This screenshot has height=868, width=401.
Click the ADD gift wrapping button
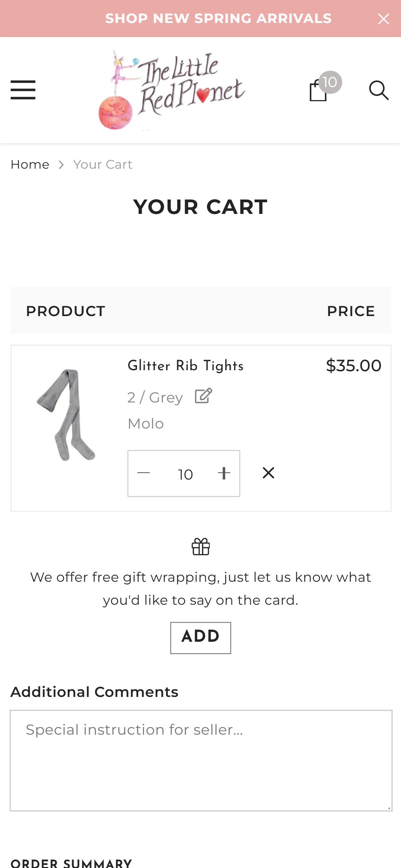(200, 638)
